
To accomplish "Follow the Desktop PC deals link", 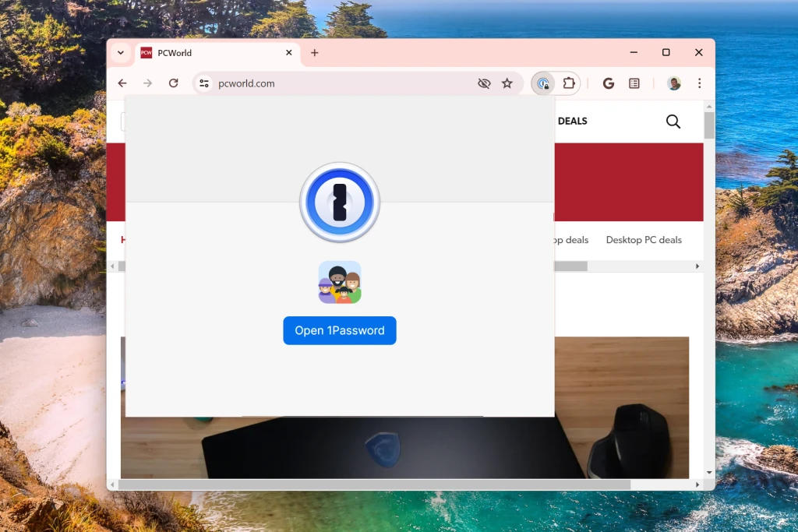I will (x=644, y=240).
